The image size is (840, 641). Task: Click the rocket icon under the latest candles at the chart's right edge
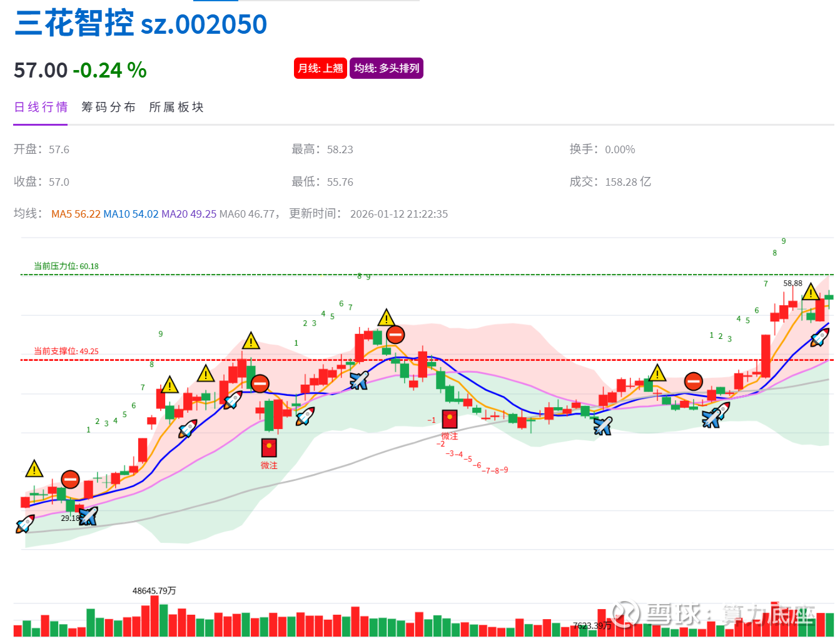coord(819,338)
